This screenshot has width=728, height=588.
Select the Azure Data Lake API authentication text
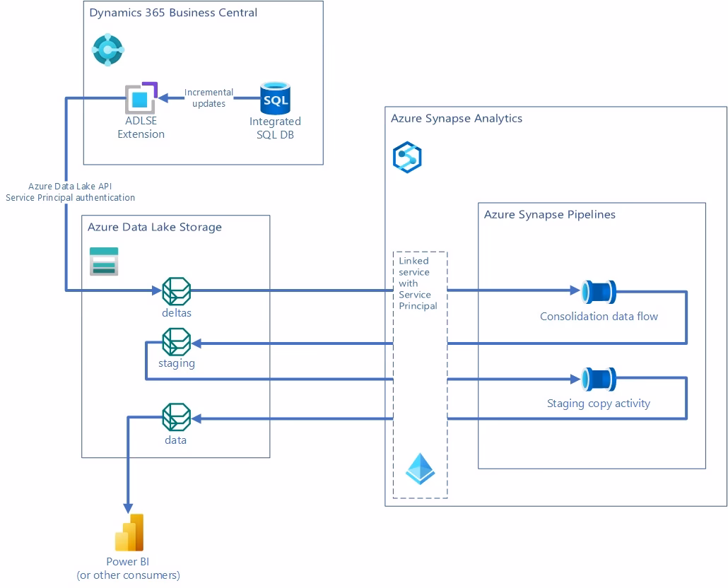70,192
